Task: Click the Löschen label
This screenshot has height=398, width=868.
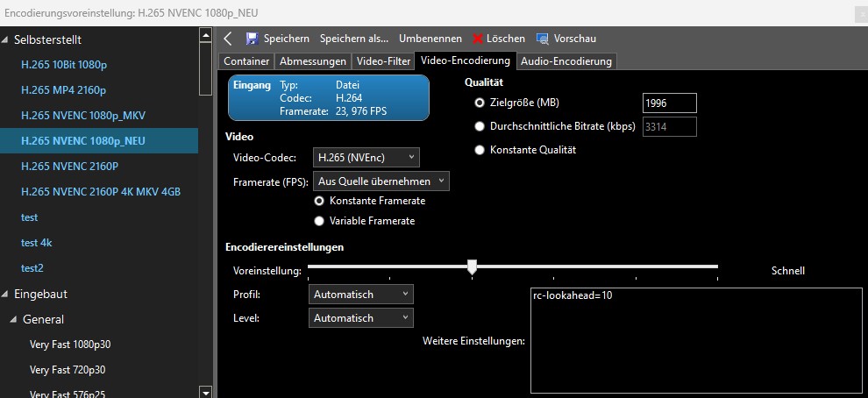Action: pyautogui.click(x=505, y=39)
